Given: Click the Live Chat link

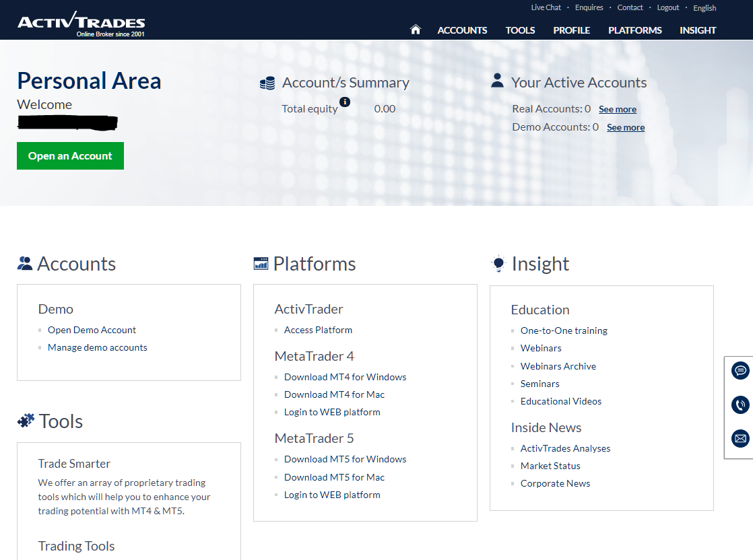Looking at the screenshot, I should pos(546,7).
